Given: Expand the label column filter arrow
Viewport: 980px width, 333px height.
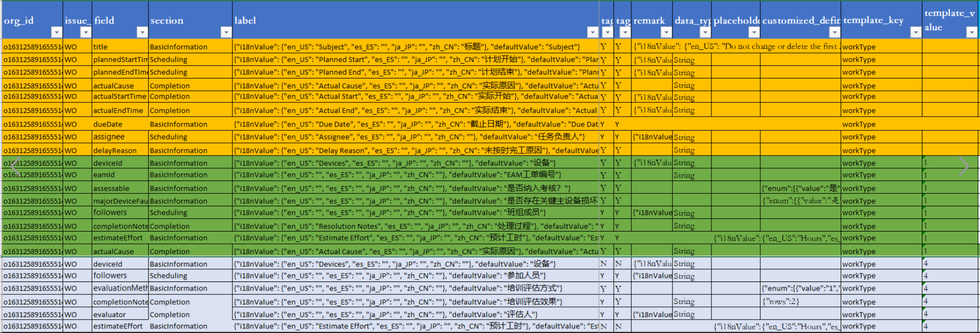Looking at the screenshot, I should pos(592,33).
